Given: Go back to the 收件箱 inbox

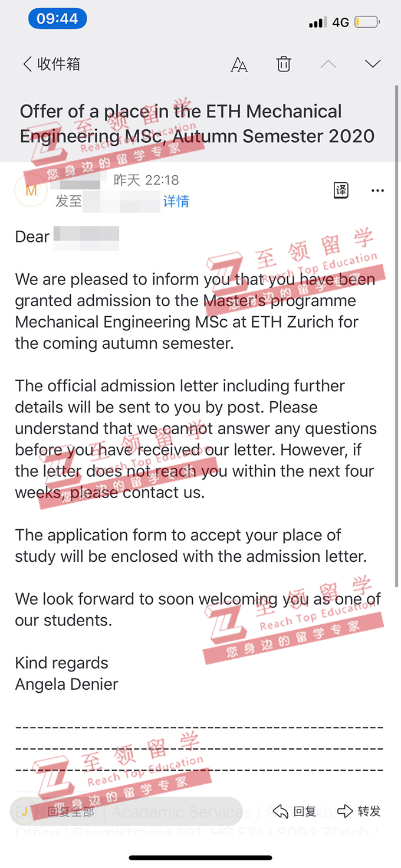Looking at the screenshot, I should [51, 64].
